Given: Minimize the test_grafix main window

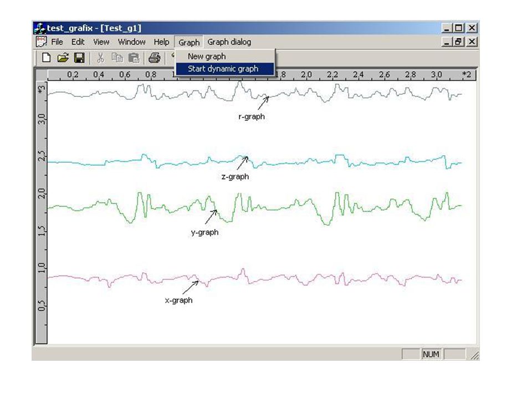Looking at the screenshot, I should 447,28.
